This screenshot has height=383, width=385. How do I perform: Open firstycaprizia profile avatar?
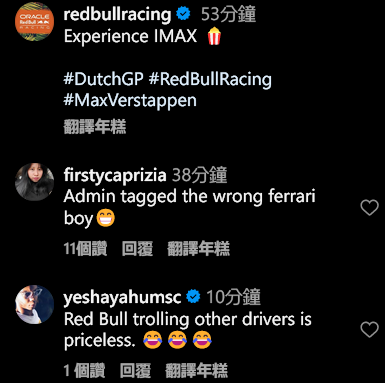tap(34, 182)
